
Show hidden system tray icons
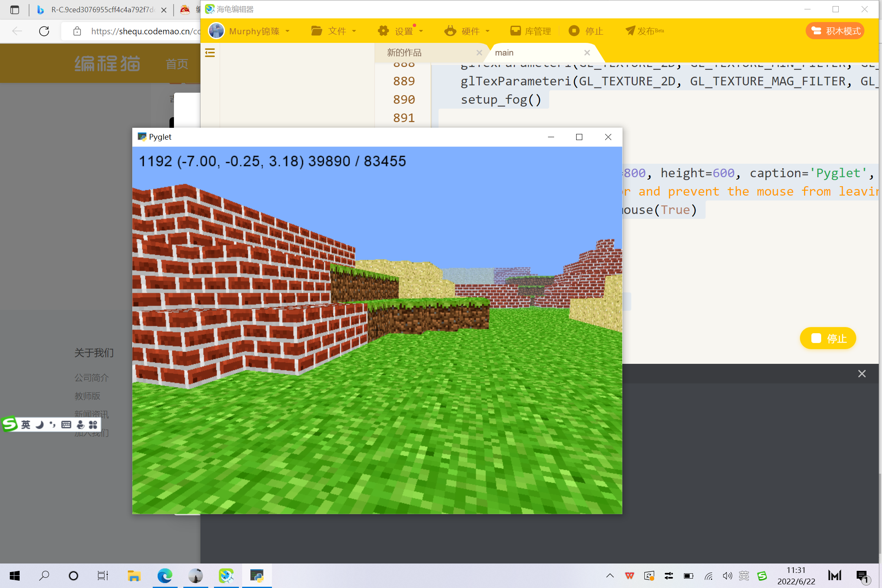point(610,576)
